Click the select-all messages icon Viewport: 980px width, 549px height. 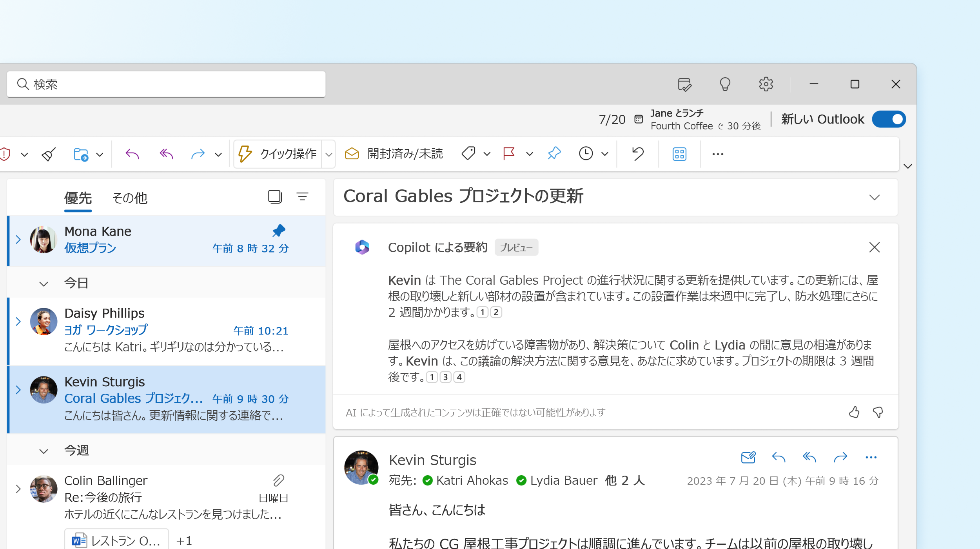[275, 196]
